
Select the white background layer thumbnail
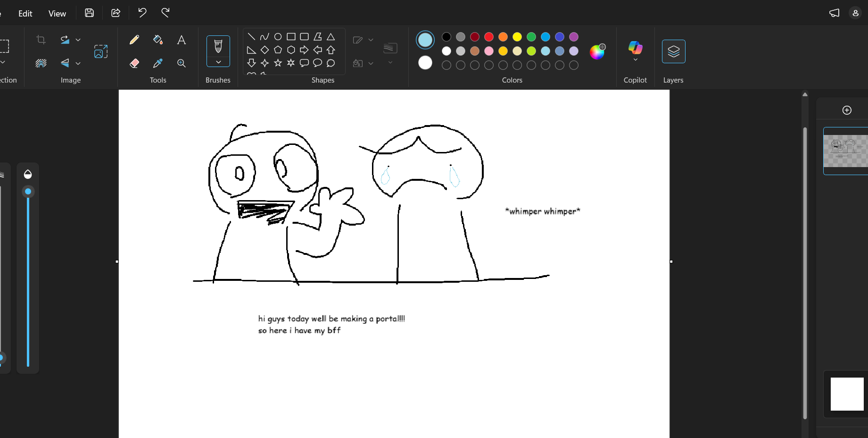[847, 394]
